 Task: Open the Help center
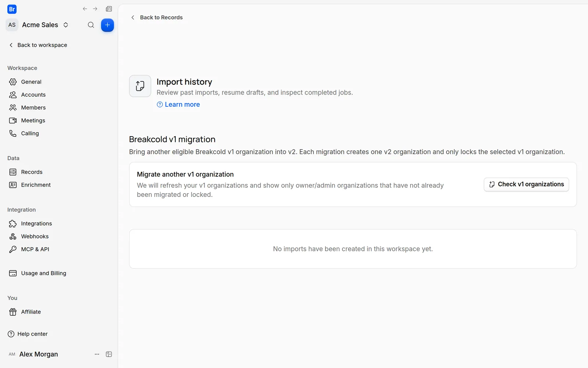click(x=28, y=334)
